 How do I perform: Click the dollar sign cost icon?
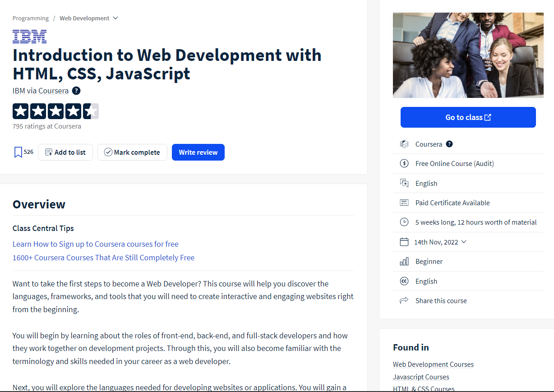(x=404, y=163)
